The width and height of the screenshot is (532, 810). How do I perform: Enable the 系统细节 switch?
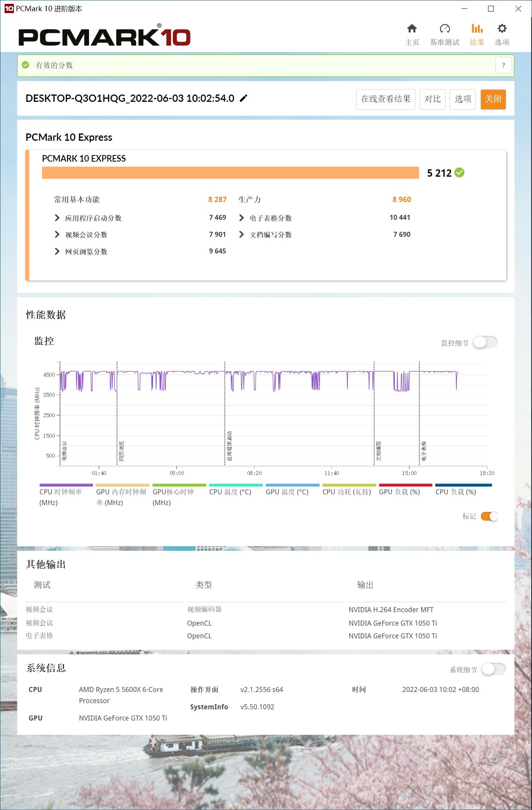[493, 669]
